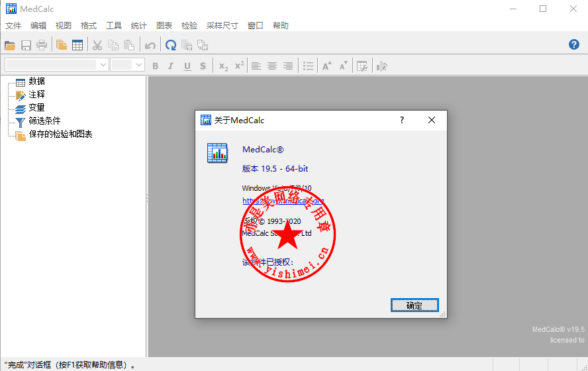The image size is (588, 371).
Task: Open the contents window toolbar icon
Action: click(62, 46)
